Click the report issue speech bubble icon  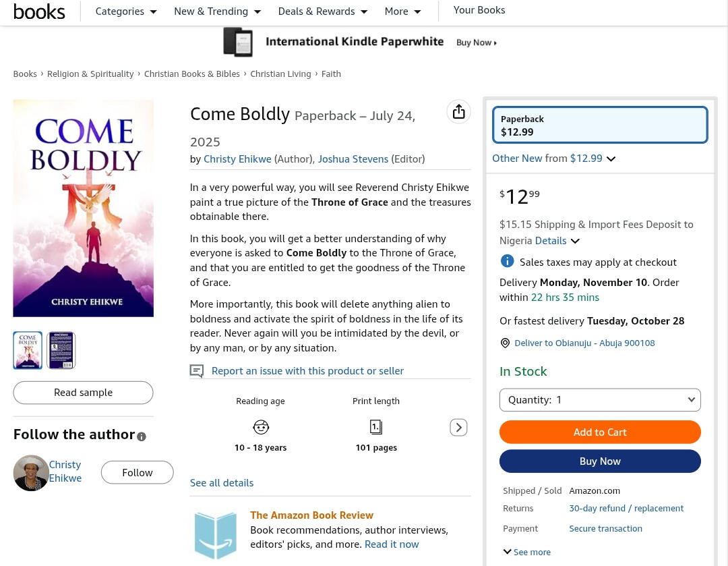click(x=196, y=371)
